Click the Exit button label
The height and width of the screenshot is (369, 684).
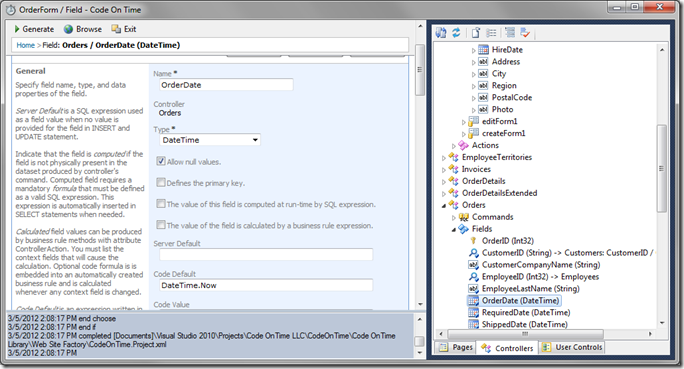tap(130, 29)
